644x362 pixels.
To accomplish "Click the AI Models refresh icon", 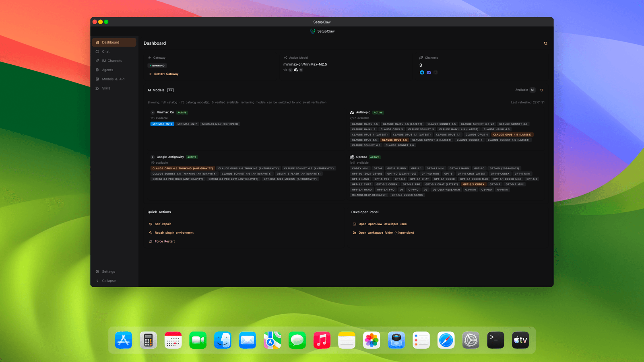I will 542,90.
